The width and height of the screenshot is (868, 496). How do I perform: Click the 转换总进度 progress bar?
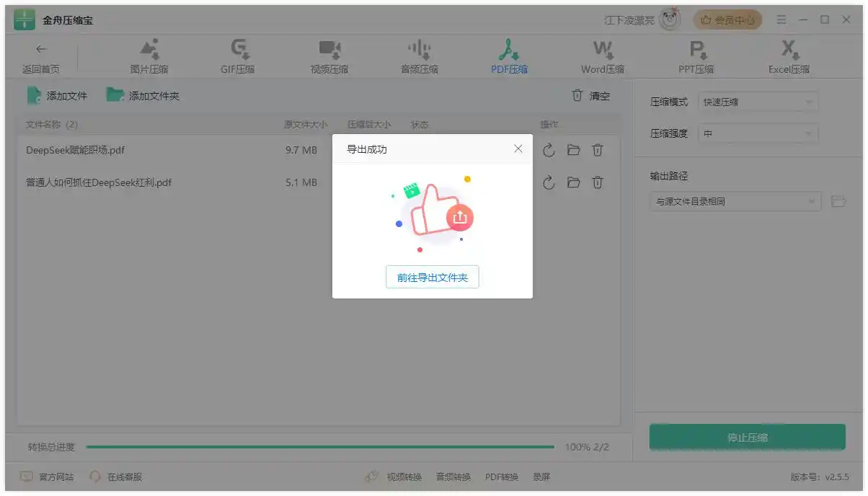point(320,447)
